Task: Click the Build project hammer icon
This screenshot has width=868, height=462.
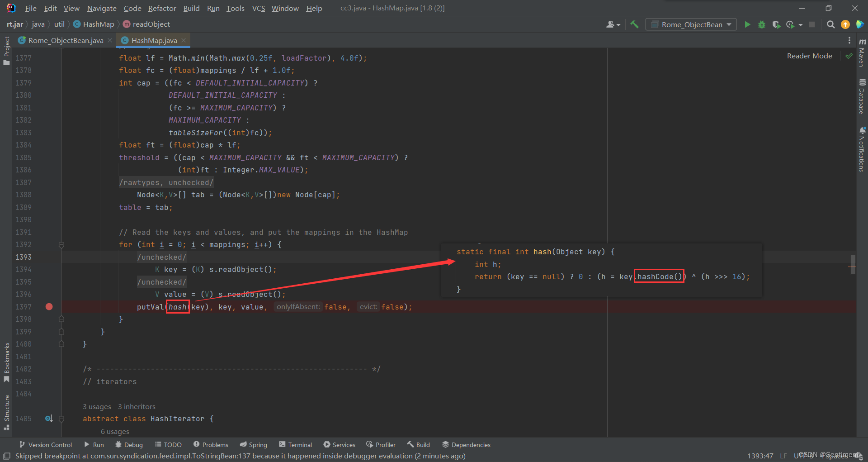Action: pos(634,24)
